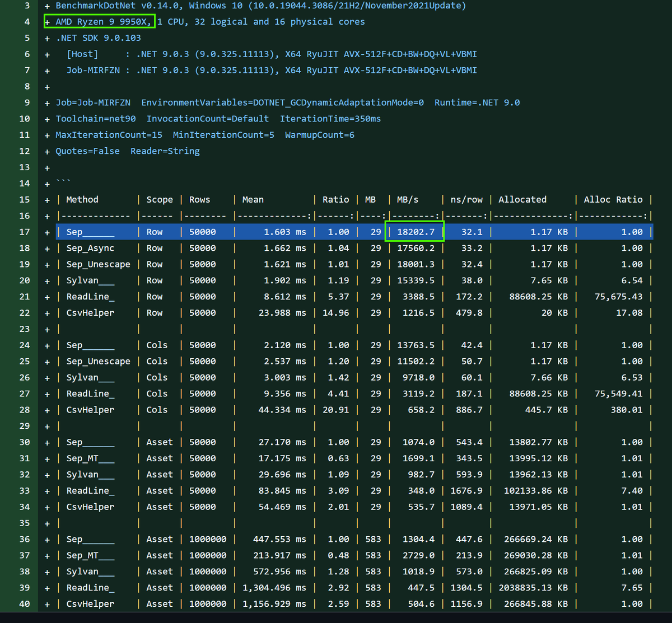The image size is (672, 623).
Task: Select 'MaxIterationCount=15' text
Action: tap(109, 135)
